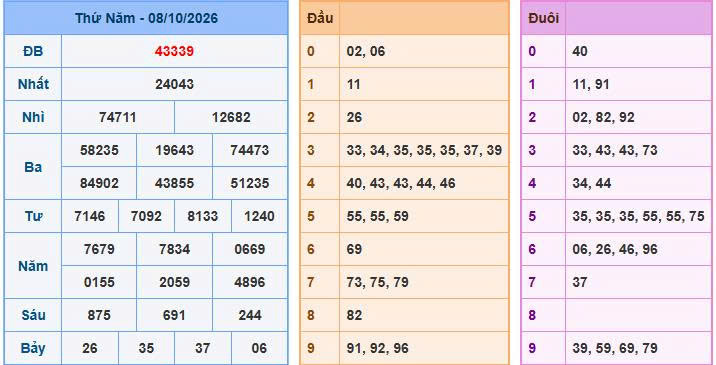The width and height of the screenshot is (716, 365).
Task: Click fifth prize number 4896
Action: pos(250,282)
